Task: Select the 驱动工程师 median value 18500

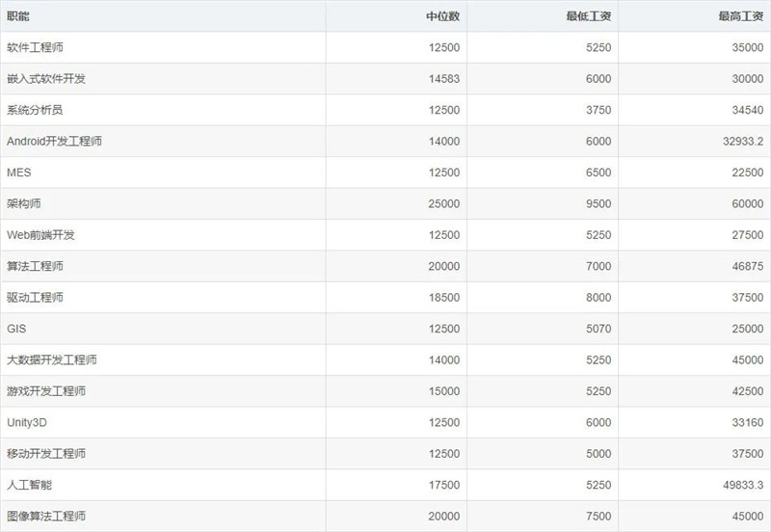Action: 443,298
